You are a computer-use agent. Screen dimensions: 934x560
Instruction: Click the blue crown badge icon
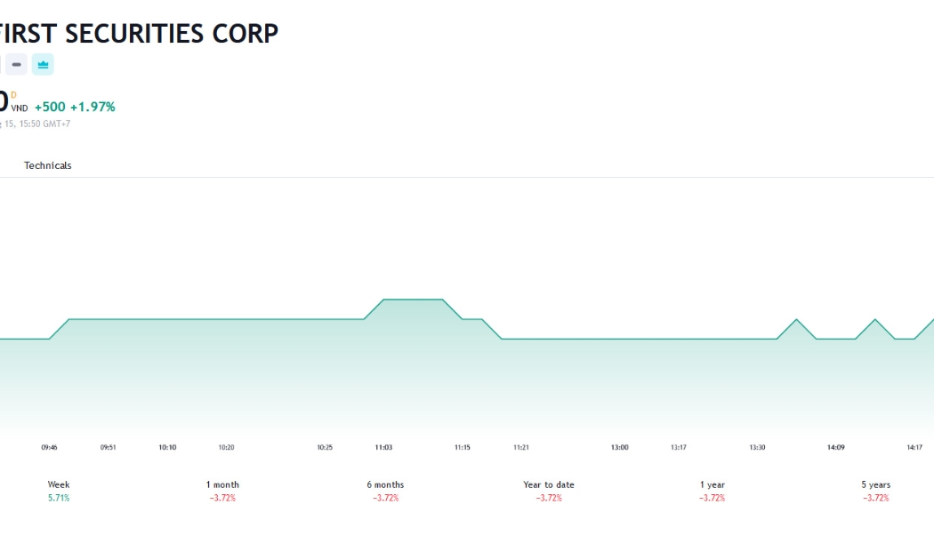click(x=43, y=64)
